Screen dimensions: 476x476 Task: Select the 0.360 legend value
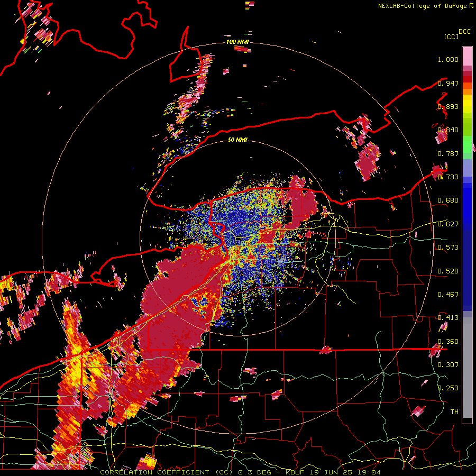click(x=448, y=342)
